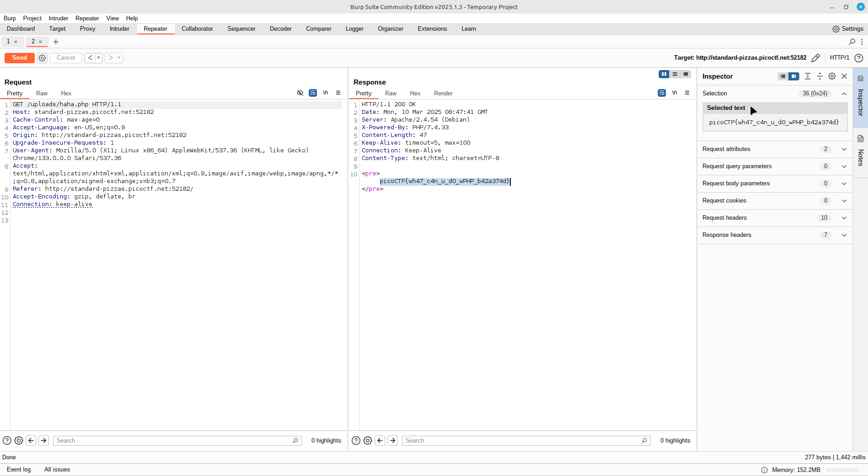
Task: Open Inspector settings gear icon
Action: click(832, 76)
